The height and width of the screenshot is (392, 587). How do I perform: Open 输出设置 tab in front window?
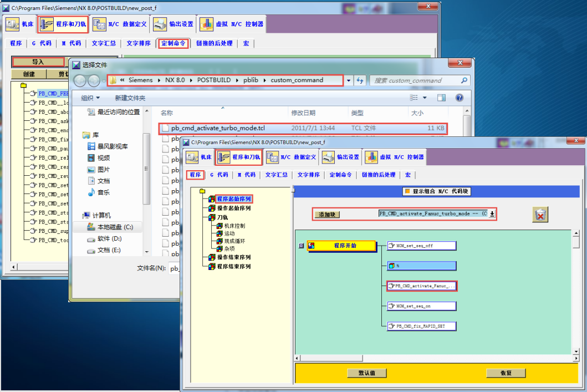[x=341, y=157]
